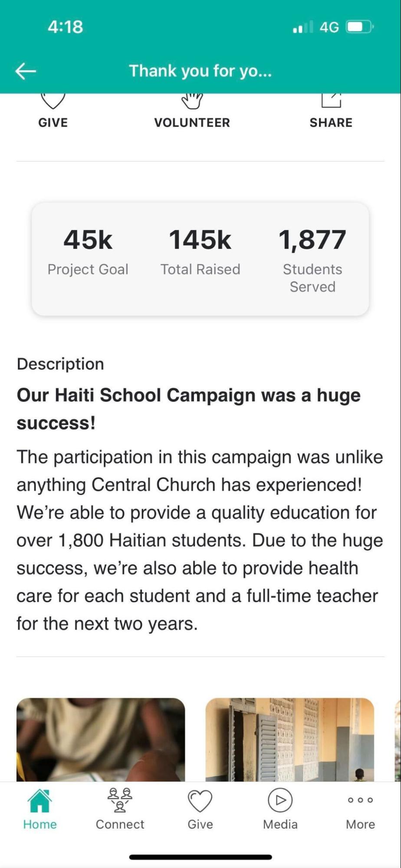Tap the "Thank you for yo..." page title
This screenshot has height=868, width=401.
click(x=200, y=71)
